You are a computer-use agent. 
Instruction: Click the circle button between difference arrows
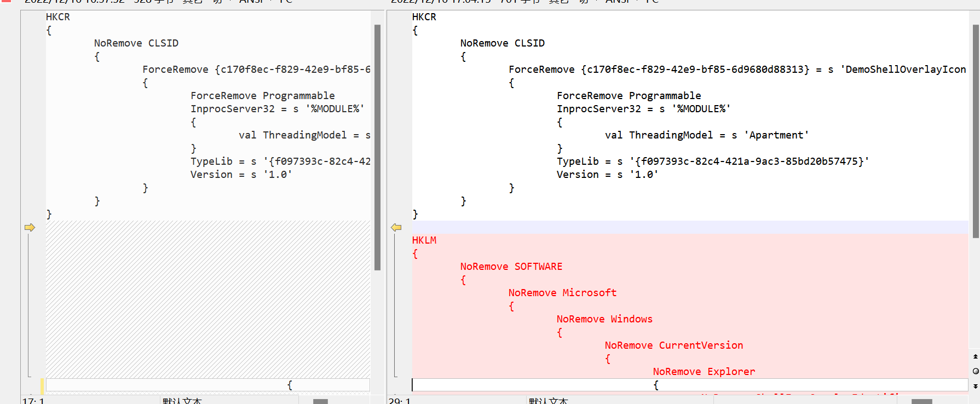click(975, 371)
